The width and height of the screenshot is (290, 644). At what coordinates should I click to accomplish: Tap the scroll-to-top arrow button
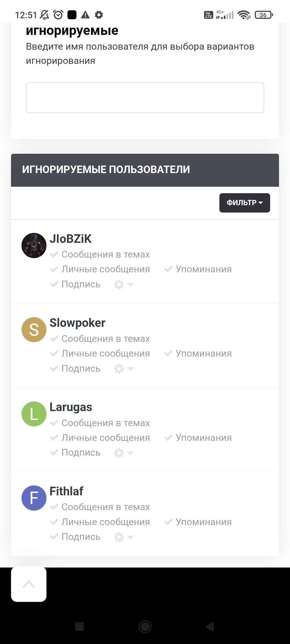tap(29, 584)
